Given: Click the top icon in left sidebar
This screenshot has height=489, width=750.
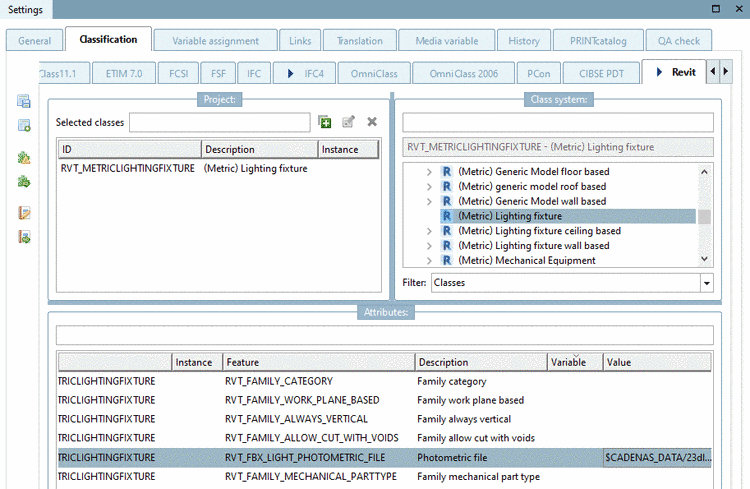Looking at the screenshot, I should [x=24, y=102].
